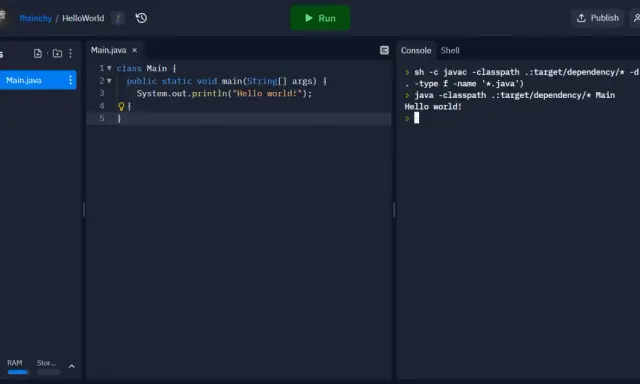Image resolution: width=640 pixels, height=384 pixels.
Task: Click the console input prompt cursor
Action: coord(416,118)
